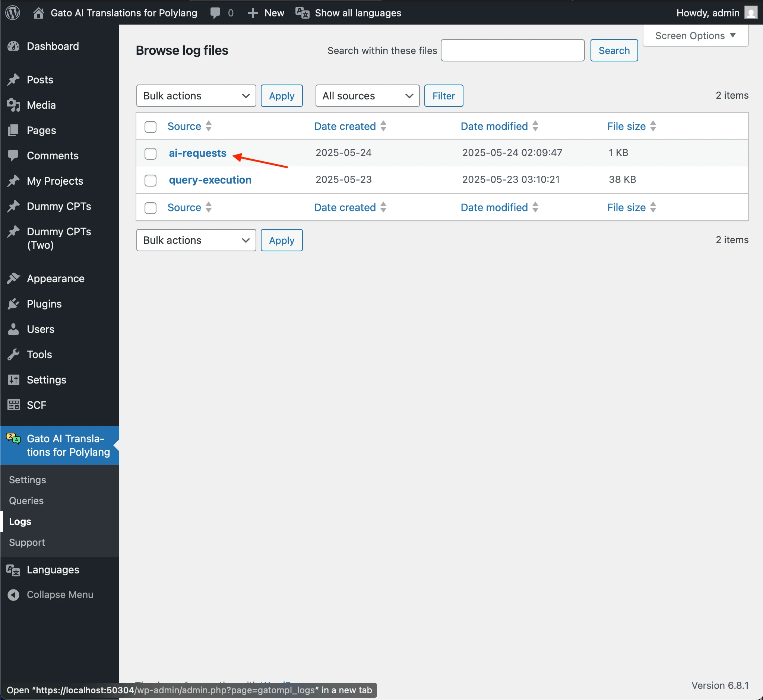The width and height of the screenshot is (763, 700).
Task: Click the plus icon next to New
Action: tap(253, 13)
